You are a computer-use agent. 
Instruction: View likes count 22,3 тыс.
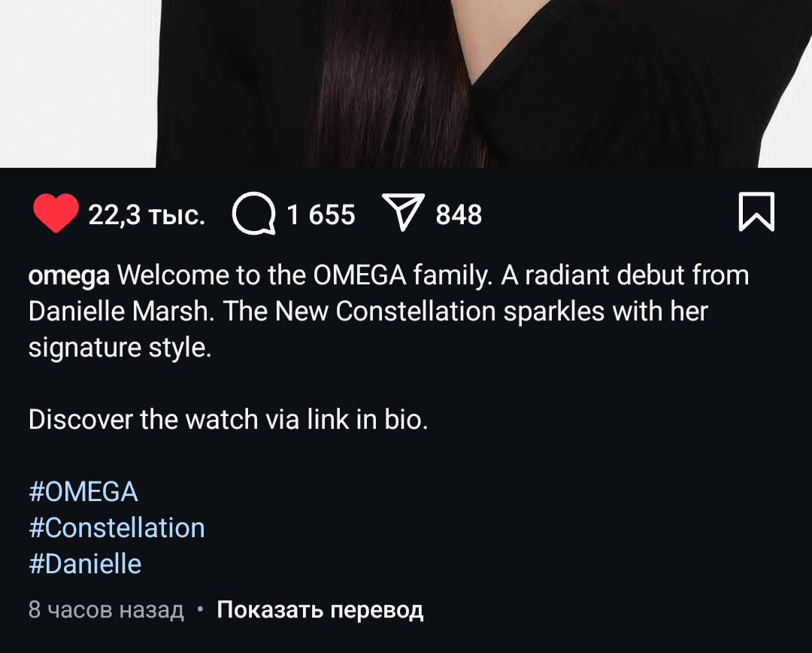(147, 214)
